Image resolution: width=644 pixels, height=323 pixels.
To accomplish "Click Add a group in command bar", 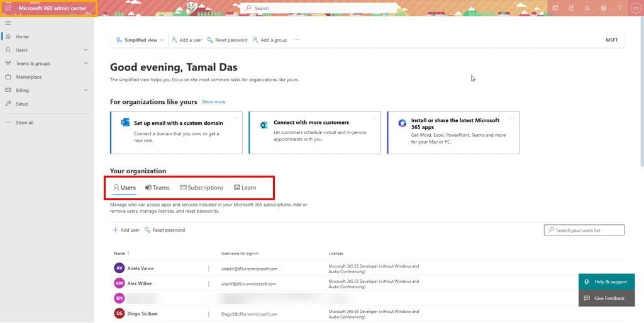I will [269, 40].
